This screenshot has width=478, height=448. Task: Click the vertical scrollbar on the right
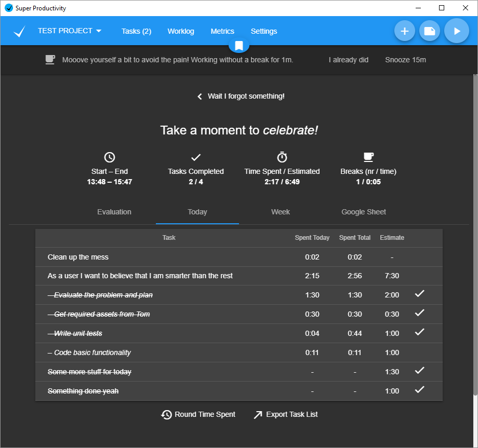click(x=475, y=234)
